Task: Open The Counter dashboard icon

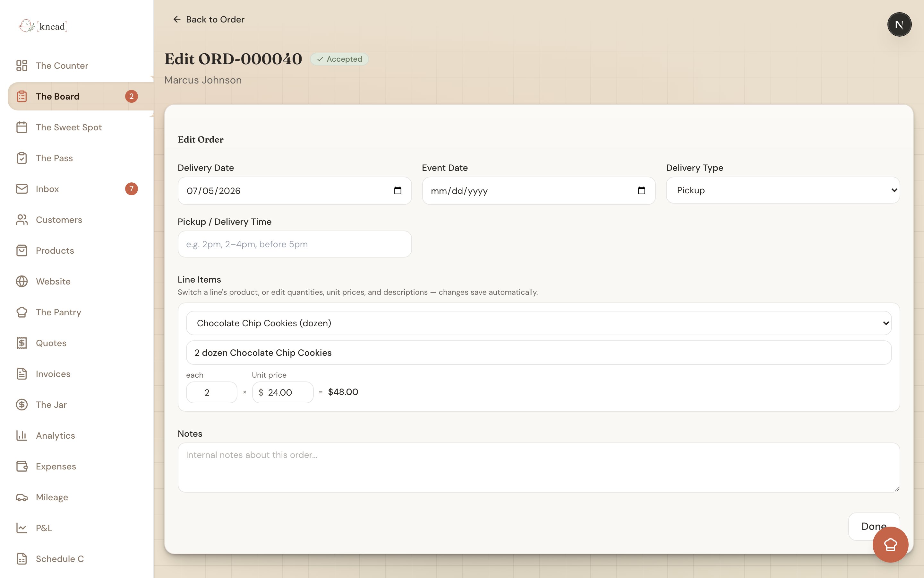Action: 22,66
